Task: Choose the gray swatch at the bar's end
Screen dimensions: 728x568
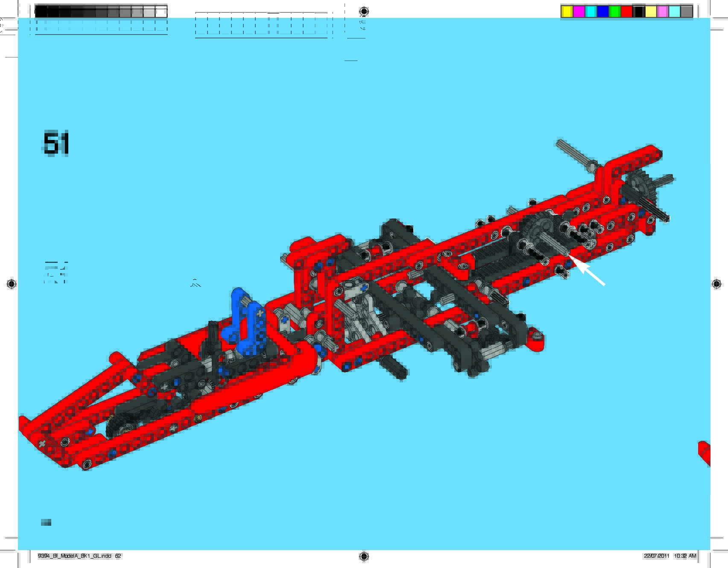Action: [686, 12]
